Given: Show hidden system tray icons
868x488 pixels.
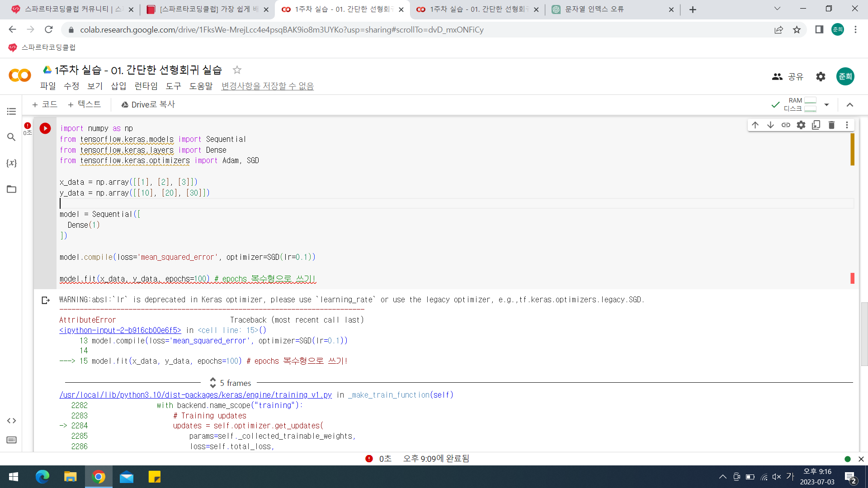Looking at the screenshot, I should [722, 477].
